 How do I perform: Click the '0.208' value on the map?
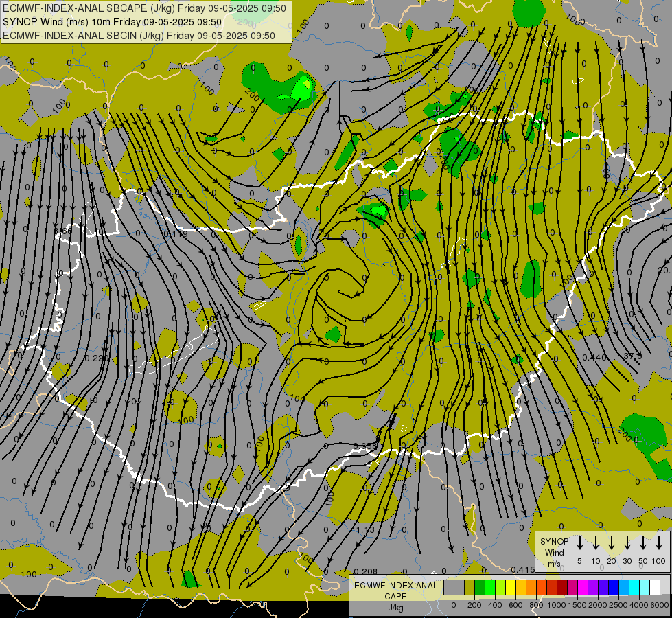pos(366,571)
